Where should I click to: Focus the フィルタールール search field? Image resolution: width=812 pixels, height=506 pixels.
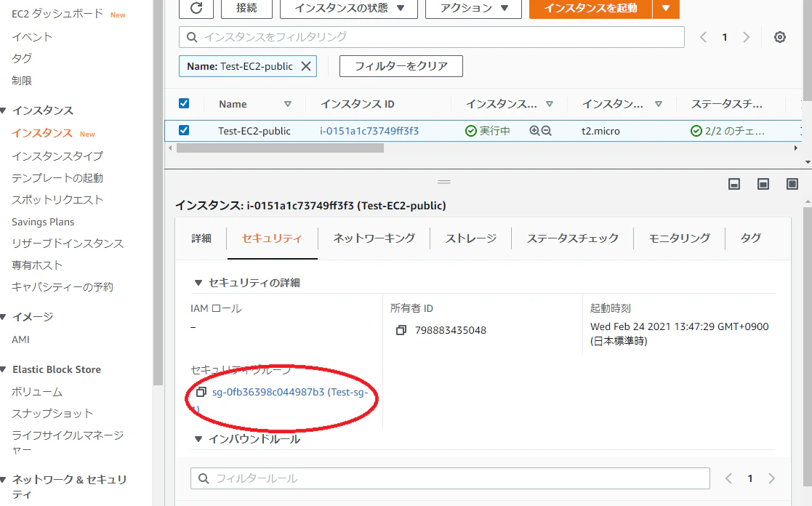(450, 478)
